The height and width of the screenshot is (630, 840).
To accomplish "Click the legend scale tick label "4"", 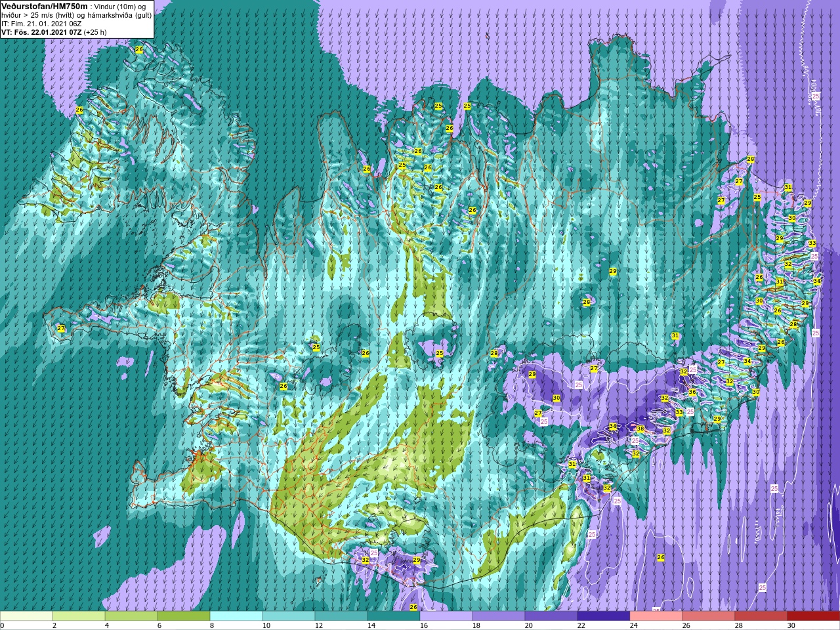I will coord(107,625).
